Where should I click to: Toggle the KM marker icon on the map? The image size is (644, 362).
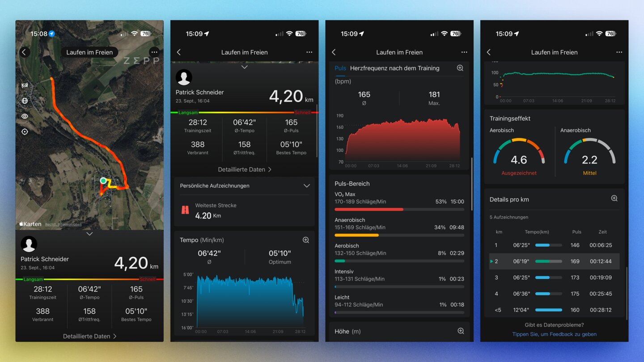(x=25, y=85)
